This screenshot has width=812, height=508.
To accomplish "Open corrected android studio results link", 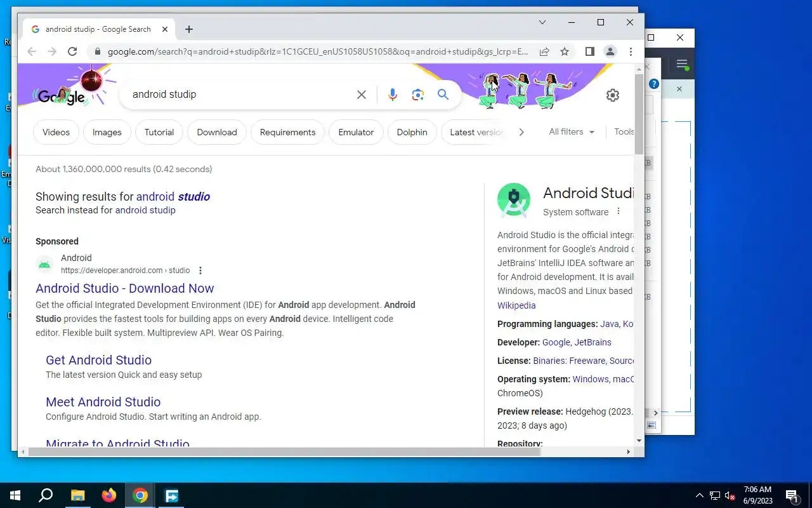I will coord(173,197).
